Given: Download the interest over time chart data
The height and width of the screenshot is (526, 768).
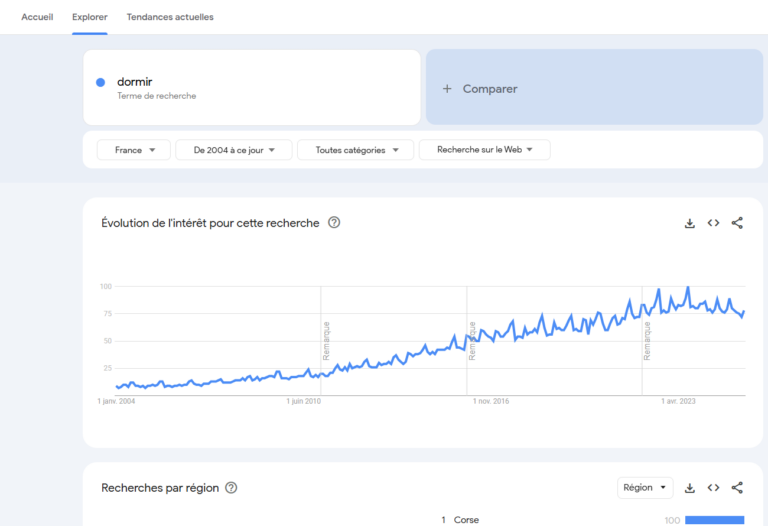Looking at the screenshot, I should tap(689, 223).
